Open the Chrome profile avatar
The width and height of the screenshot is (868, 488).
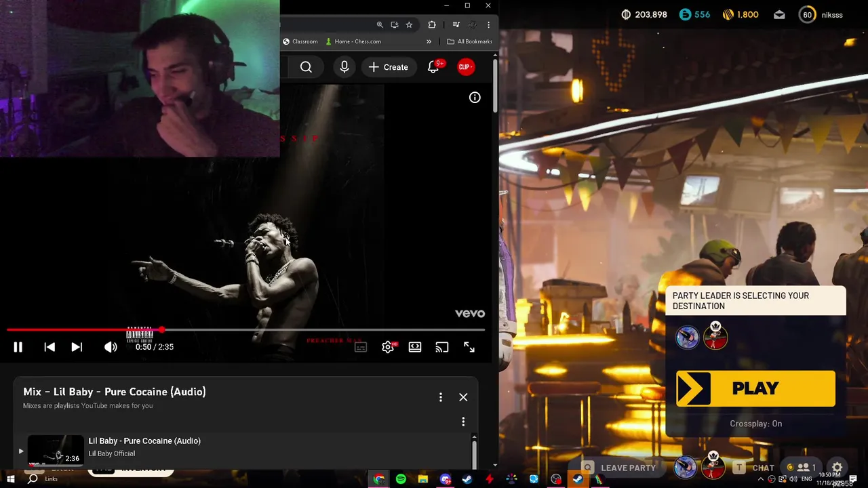coord(473,25)
